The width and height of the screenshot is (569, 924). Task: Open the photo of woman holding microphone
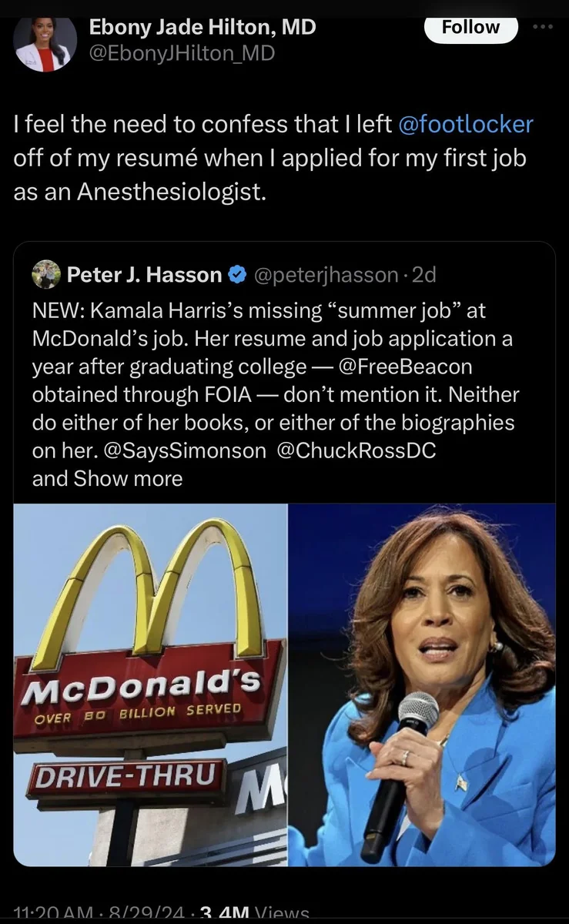click(x=422, y=685)
